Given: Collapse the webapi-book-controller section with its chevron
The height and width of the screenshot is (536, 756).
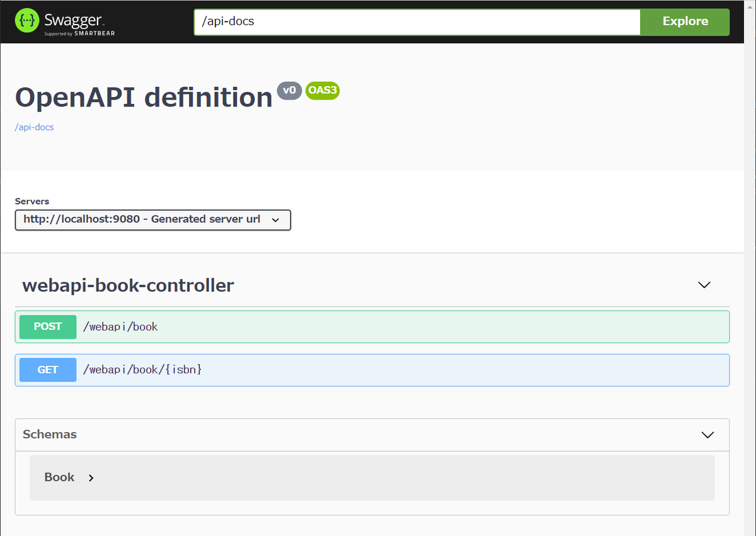Looking at the screenshot, I should [x=704, y=285].
